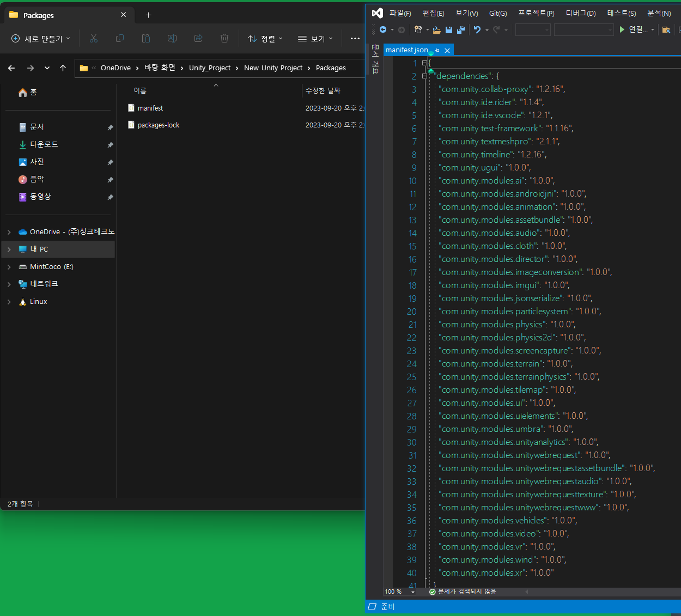Click New Unity Project in breadcrumb
Viewport: 681px width, 616px height.
click(273, 68)
